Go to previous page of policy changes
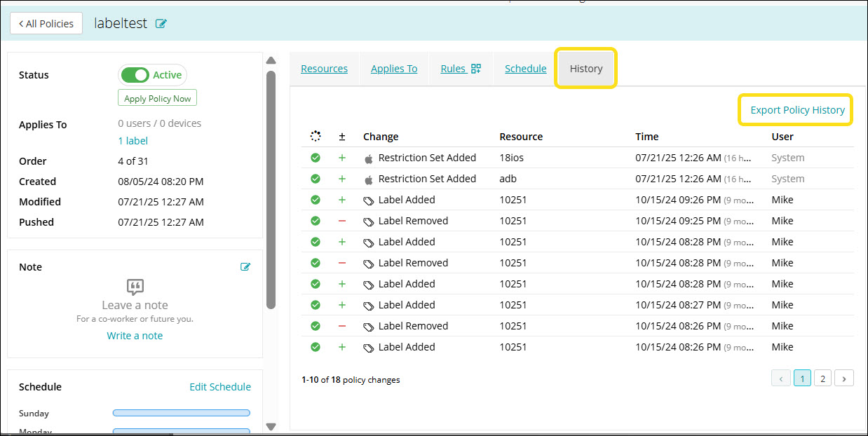The height and width of the screenshot is (436, 868). [x=781, y=379]
